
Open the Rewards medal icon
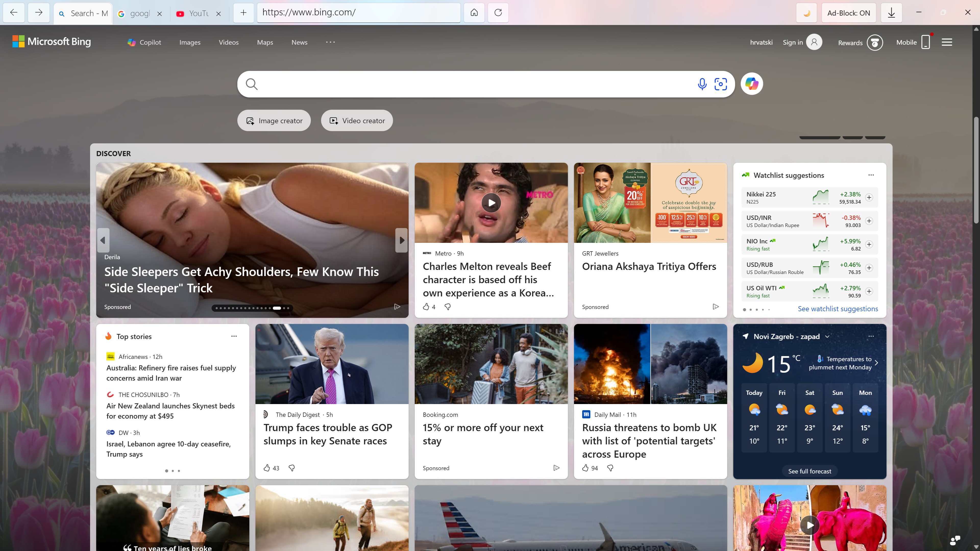coord(875,42)
